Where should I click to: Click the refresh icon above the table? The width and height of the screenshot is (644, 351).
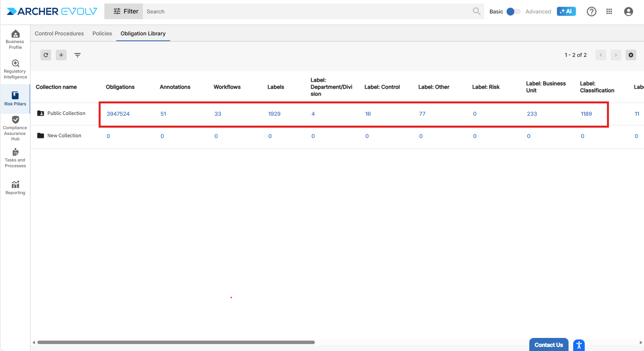click(x=46, y=55)
